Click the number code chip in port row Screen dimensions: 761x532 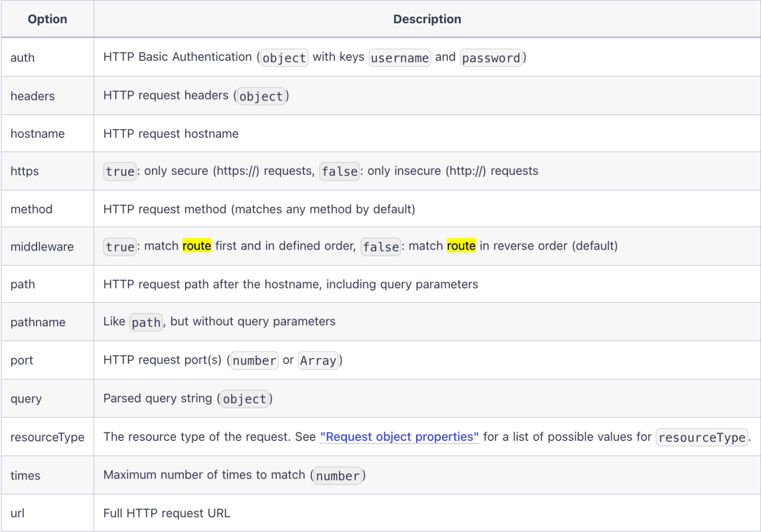click(x=254, y=360)
